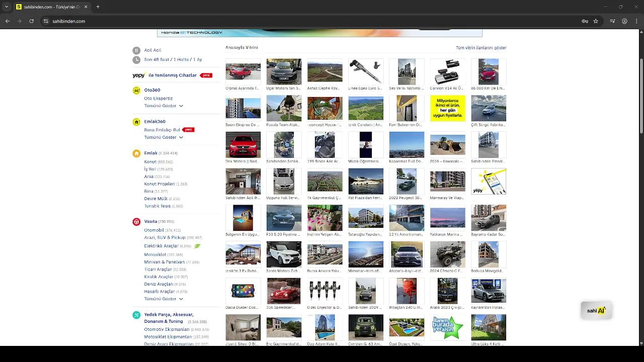
Task: Click site info icon beside the URL
Action: pyautogui.click(x=46, y=21)
